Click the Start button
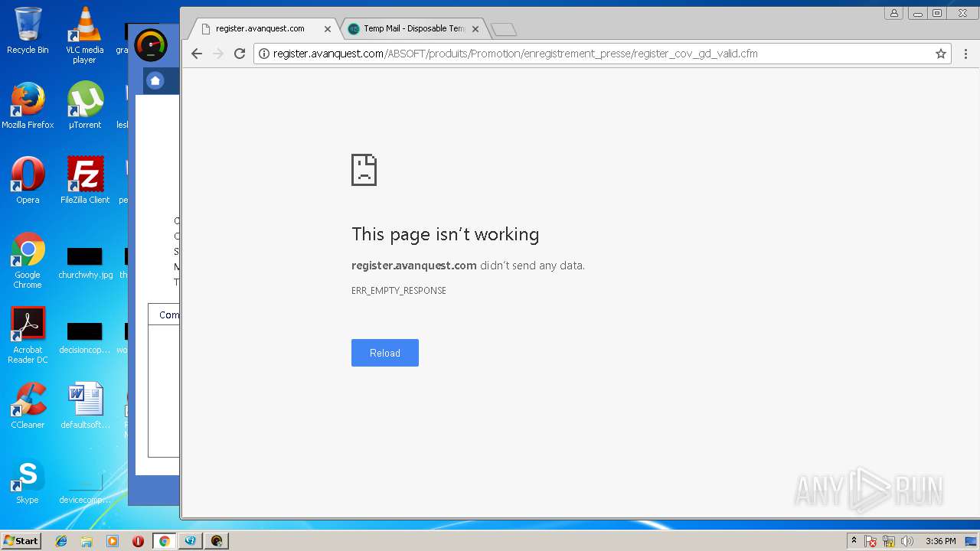Viewport: 980px width, 551px height. [x=21, y=541]
